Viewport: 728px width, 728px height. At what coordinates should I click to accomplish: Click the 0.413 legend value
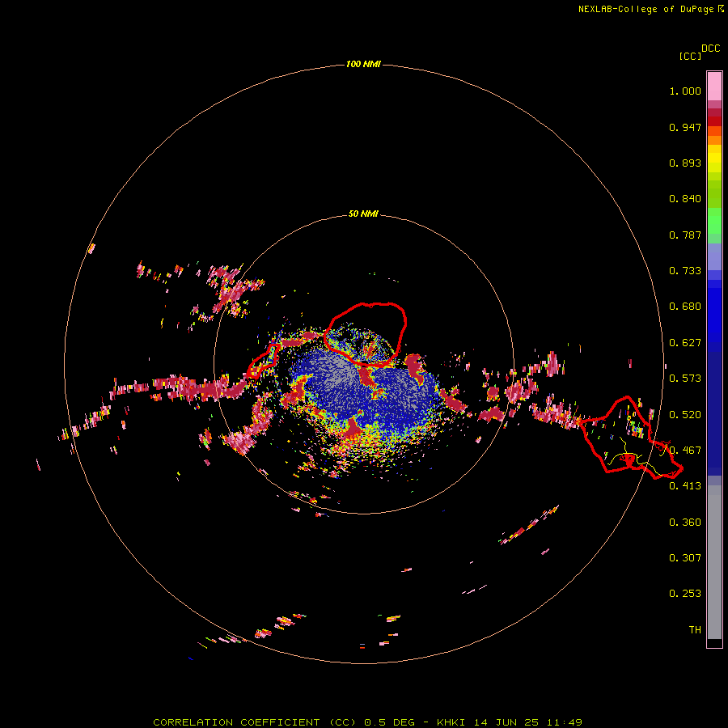(x=685, y=486)
